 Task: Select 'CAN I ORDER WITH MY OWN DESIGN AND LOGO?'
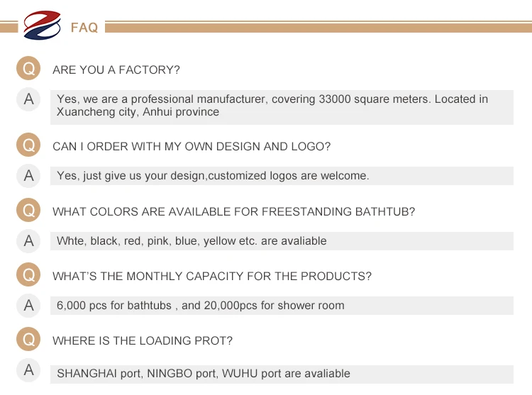coord(192,147)
